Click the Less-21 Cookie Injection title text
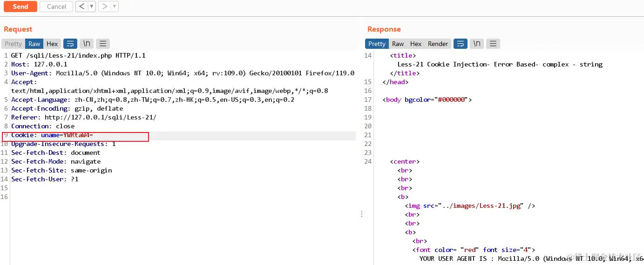Viewport: 644px width, 265px height. [500, 64]
